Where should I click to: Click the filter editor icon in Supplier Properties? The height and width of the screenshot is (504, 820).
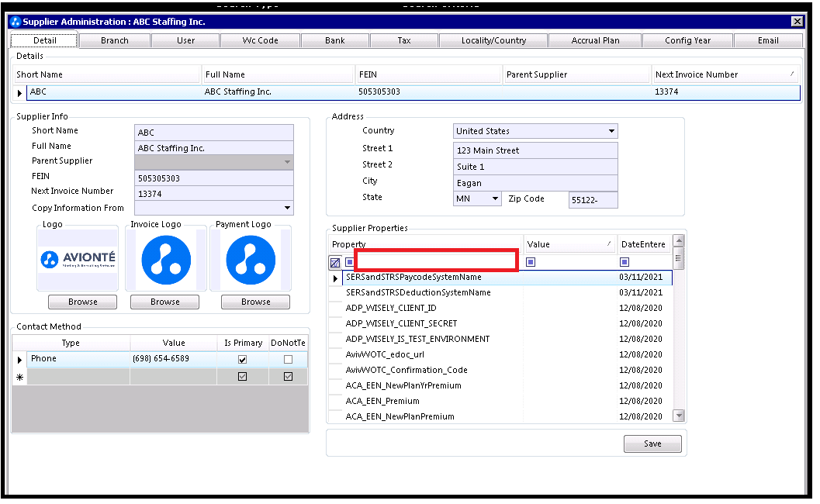tap(335, 263)
